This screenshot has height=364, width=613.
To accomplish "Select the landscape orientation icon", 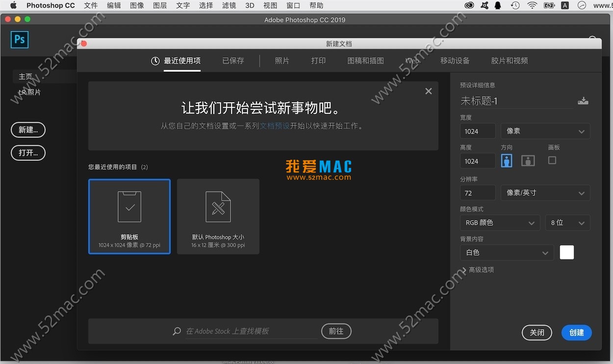I will [x=528, y=160].
